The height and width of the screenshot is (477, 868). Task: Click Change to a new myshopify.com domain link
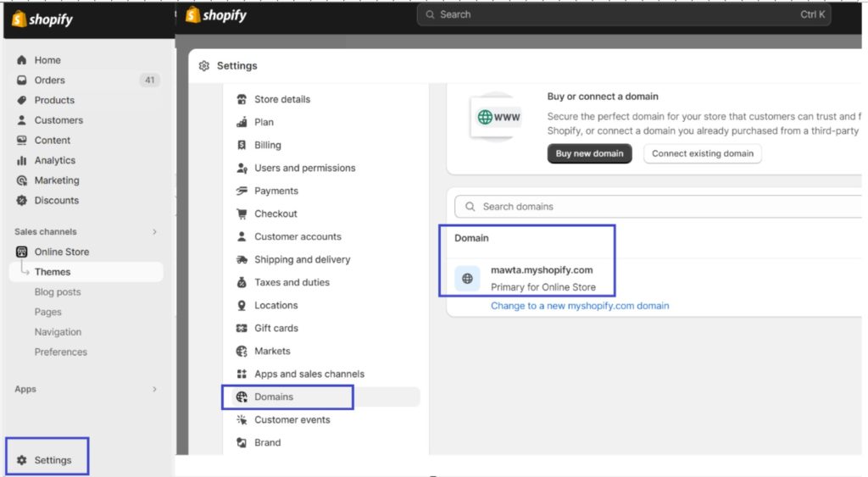point(580,306)
